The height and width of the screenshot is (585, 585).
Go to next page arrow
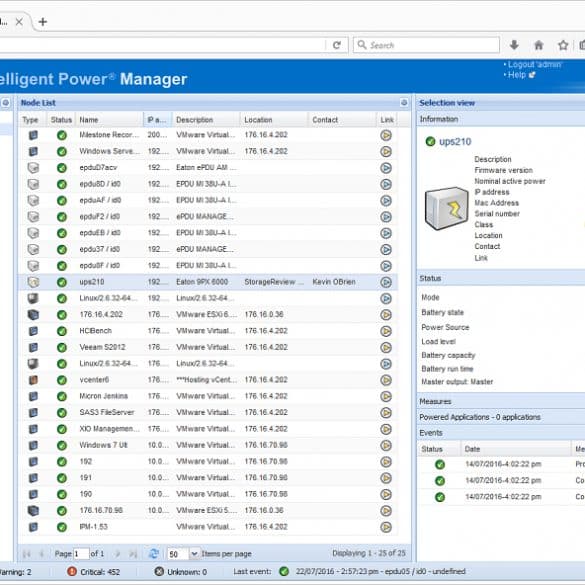(118, 554)
